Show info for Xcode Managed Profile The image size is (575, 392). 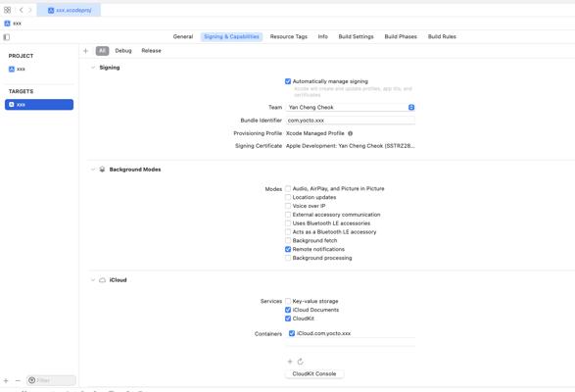pos(351,133)
